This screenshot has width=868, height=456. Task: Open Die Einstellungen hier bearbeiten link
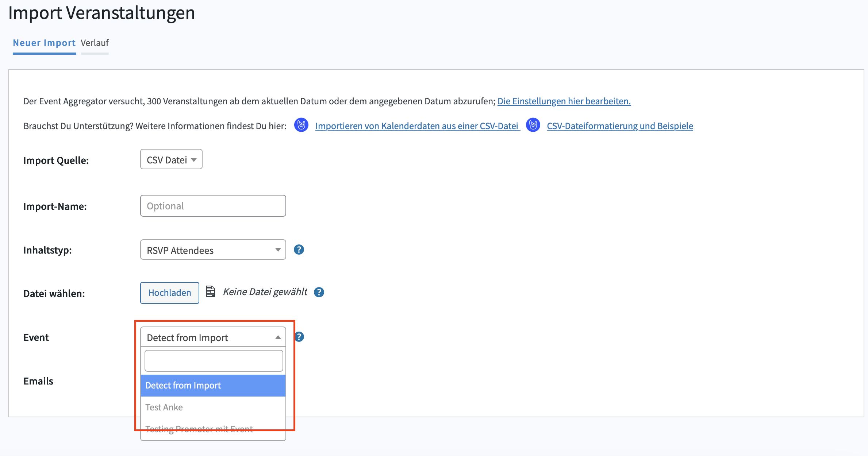(564, 101)
